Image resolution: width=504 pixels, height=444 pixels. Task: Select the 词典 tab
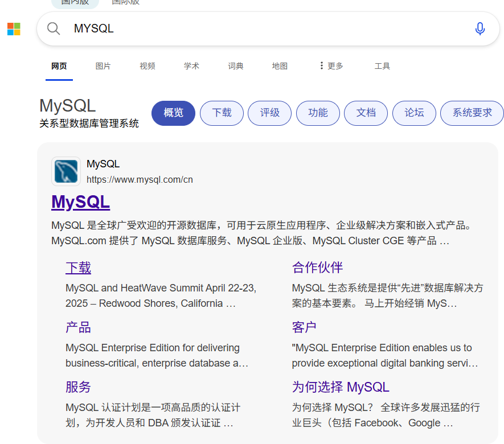(236, 66)
